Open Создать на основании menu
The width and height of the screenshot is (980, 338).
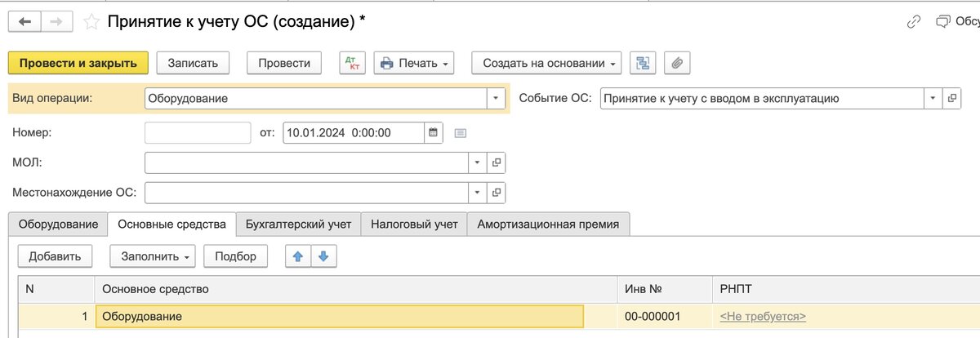(x=546, y=63)
